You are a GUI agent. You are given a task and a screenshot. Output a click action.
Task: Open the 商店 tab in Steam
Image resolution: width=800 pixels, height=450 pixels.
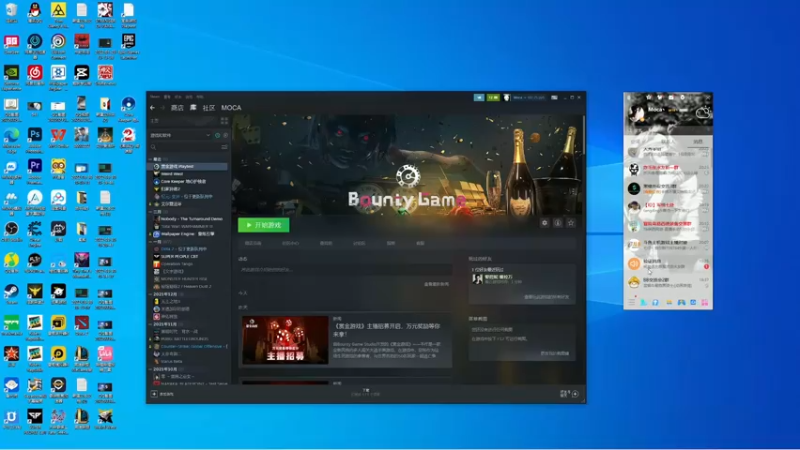coord(177,108)
